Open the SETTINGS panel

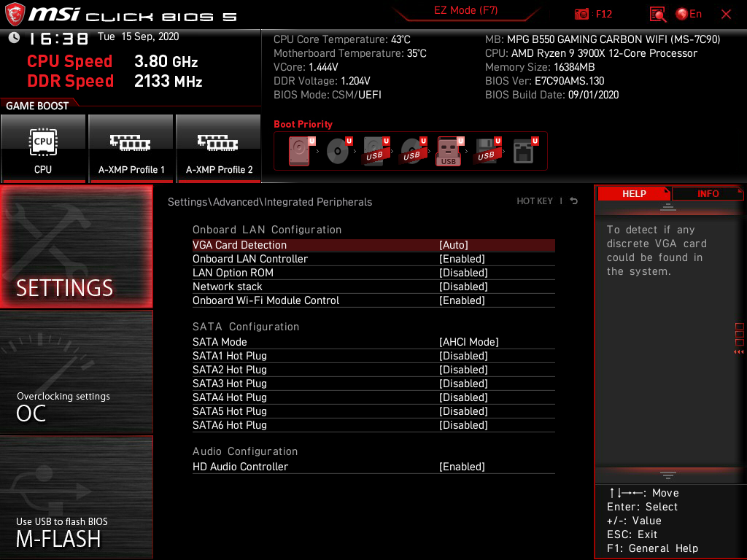pyautogui.click(x=76, y=246)
